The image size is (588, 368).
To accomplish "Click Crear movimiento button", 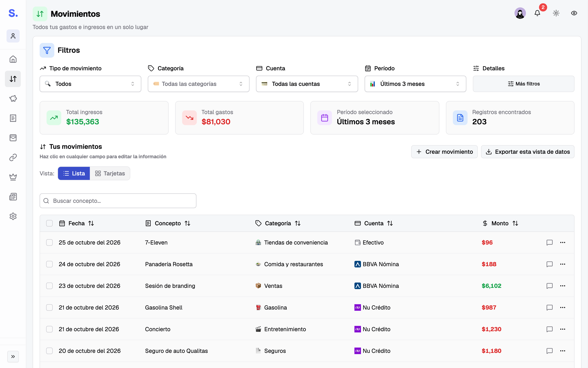I will [444, 152].
